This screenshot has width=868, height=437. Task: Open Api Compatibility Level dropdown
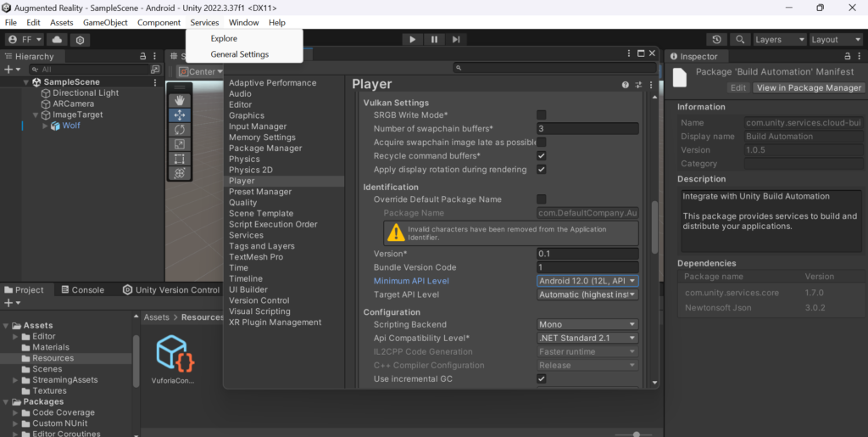588,338
